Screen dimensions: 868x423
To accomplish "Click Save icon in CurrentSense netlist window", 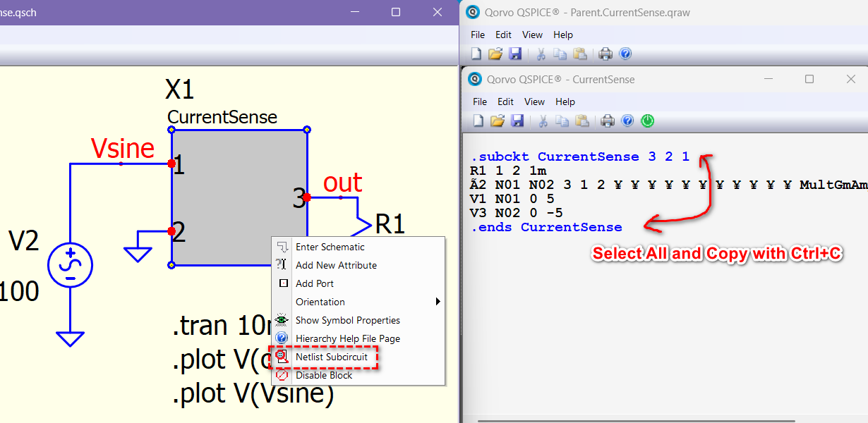I will 517,121.
